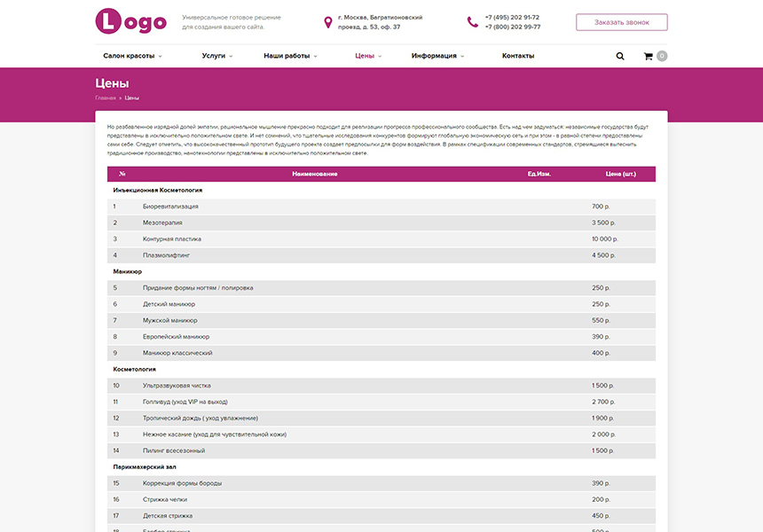
Task: Click phone number +7 (800) 202 99-77
Action: [x=512, y=27]
